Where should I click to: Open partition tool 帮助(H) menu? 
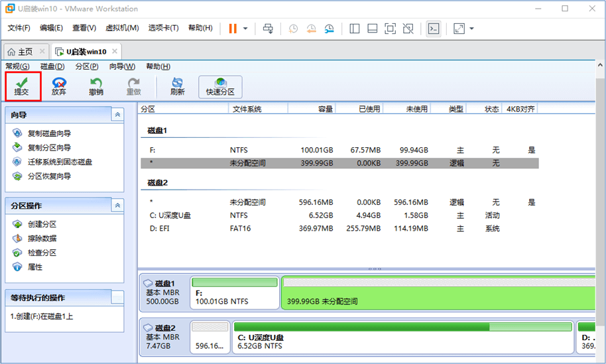158,66
